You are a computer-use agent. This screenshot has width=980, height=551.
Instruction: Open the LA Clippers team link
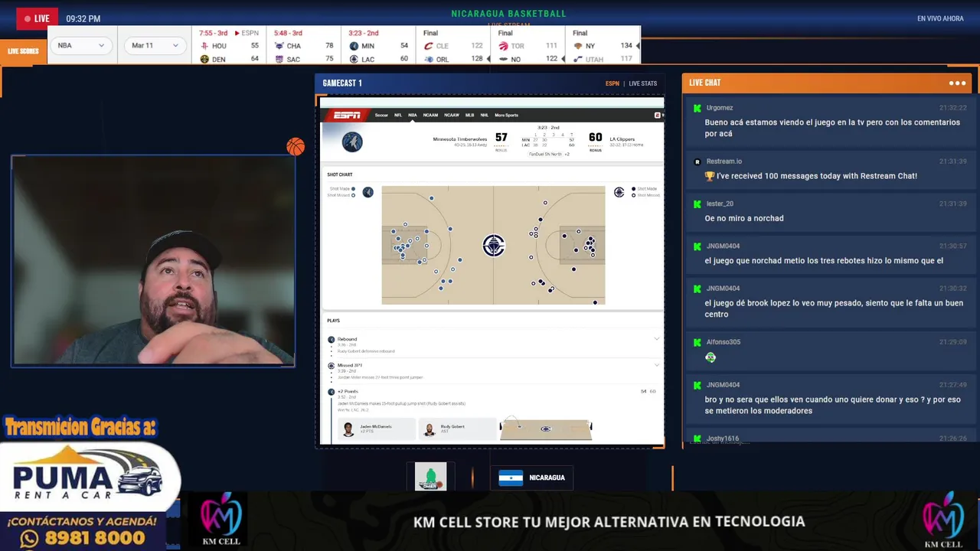pyautogui.click(x=622, y=139)
